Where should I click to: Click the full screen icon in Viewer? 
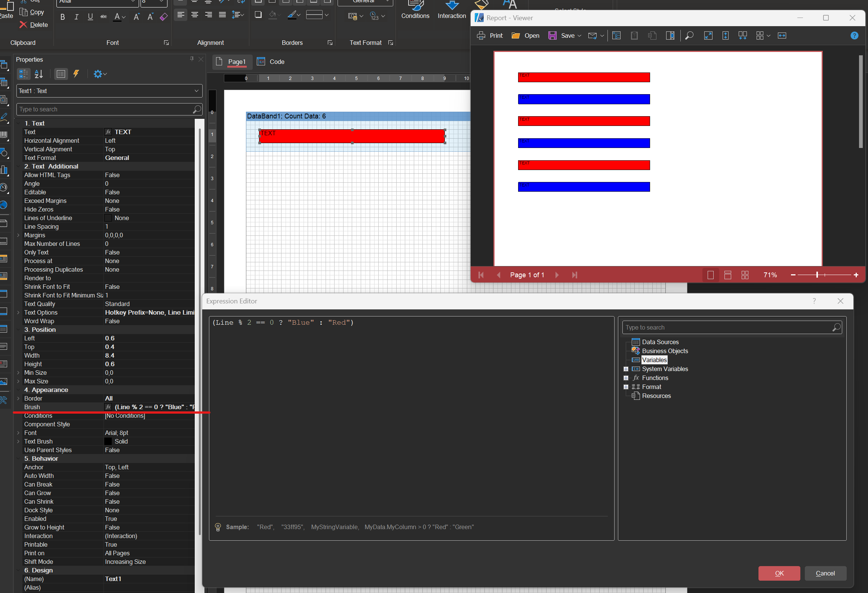(708, 35)
